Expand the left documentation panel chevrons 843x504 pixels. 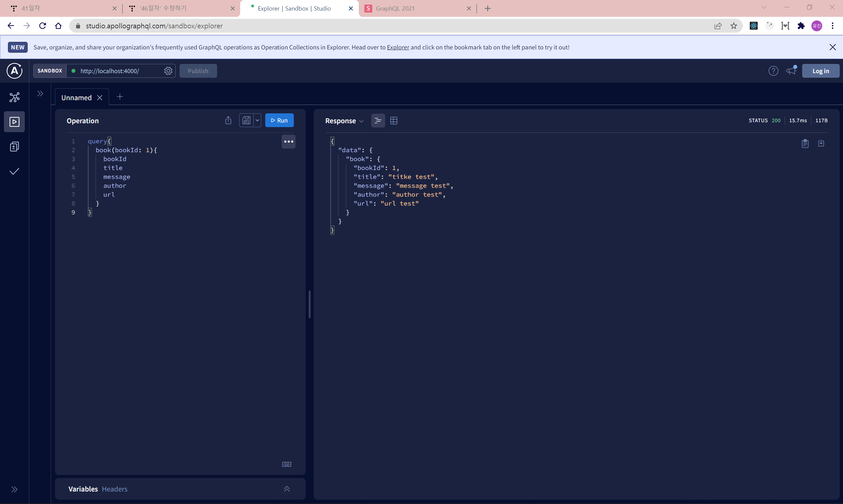(x=40, y=94)
